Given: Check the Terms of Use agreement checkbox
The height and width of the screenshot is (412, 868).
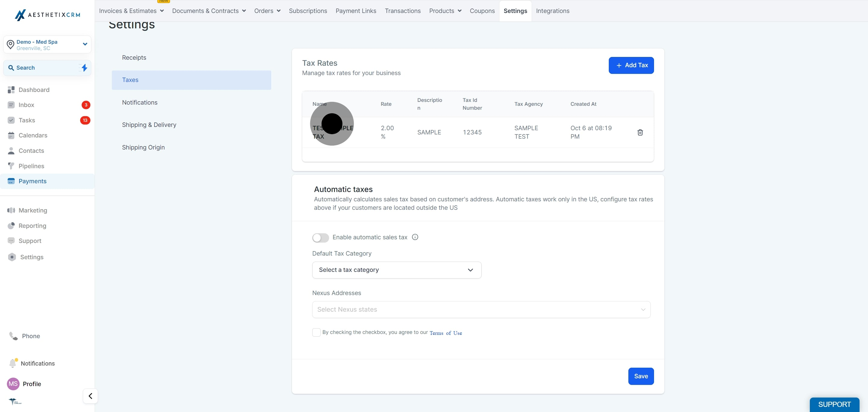Looking at the screenshot, I should point(316,332).
